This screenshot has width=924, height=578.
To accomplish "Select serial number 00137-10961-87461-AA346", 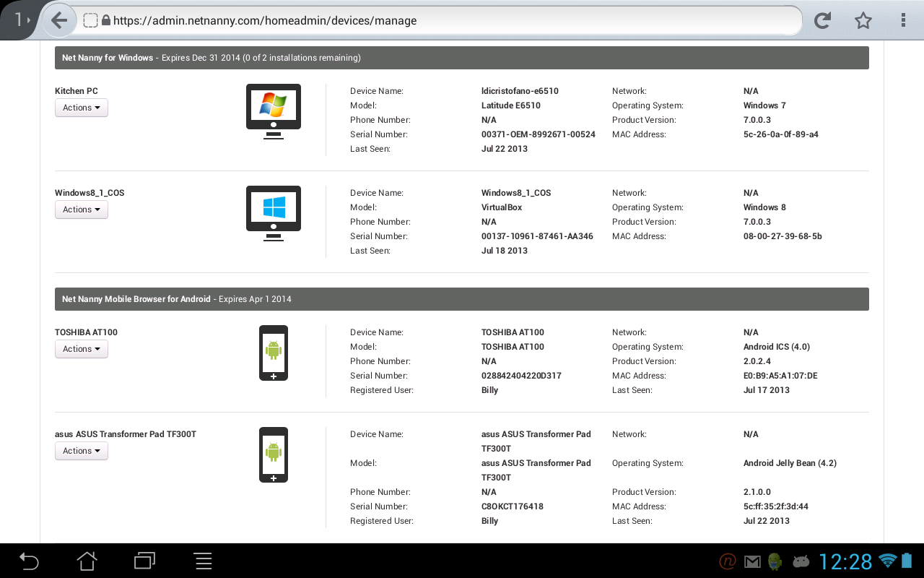I will (x=537, y=236).
